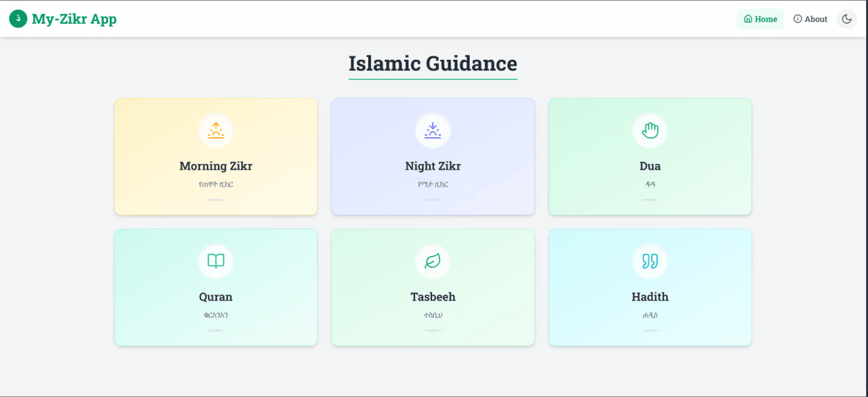The height and width of the screenshot is (397, 868).
Task: Click the circular green My-Zikr logo icon
Action: click(18, 18)
